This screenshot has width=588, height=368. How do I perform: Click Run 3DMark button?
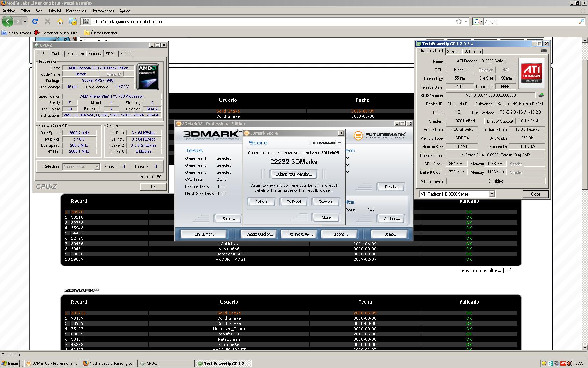(x=203, y=234)
